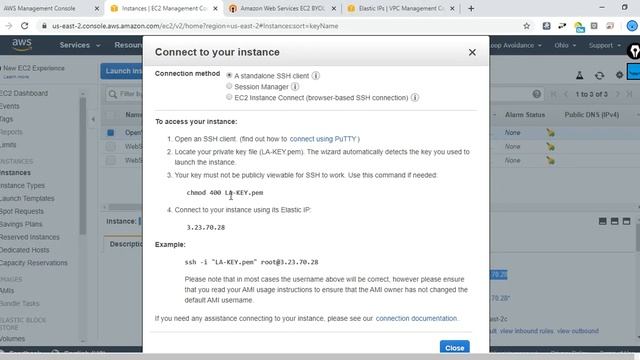Click alarm icon in third instance row
This screenshot has height=360, width=640.
click(551, 160)
